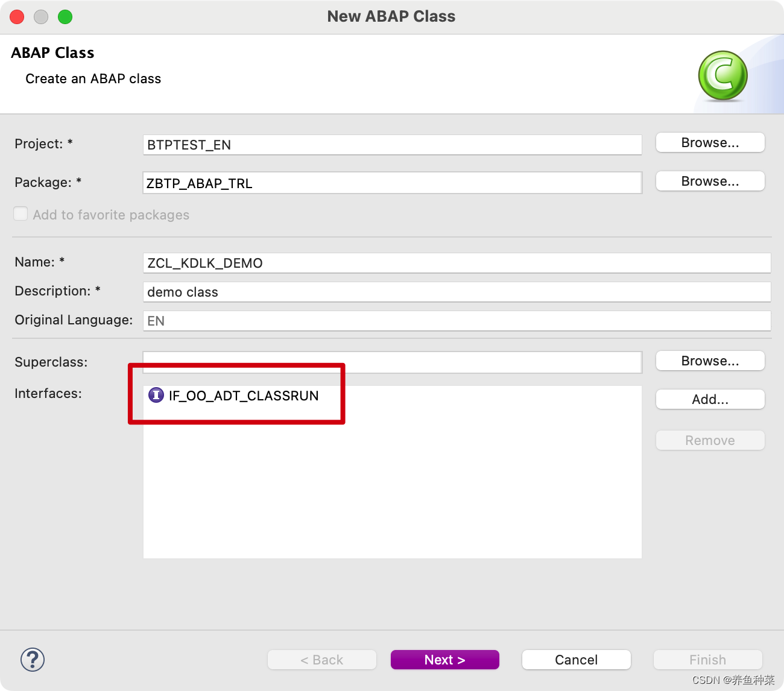This screenshot has height=691, width=784.
Task: Click the yellow minimize button
Action: [x=40, y=17]
